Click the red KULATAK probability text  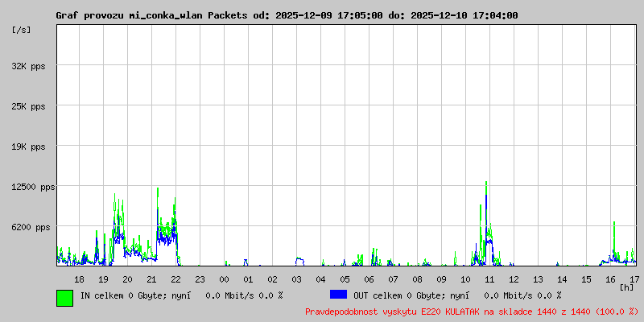tap(472, 312)
